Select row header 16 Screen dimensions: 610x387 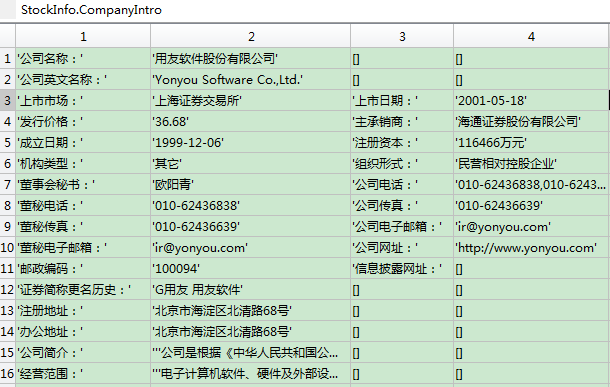(7, 374)
